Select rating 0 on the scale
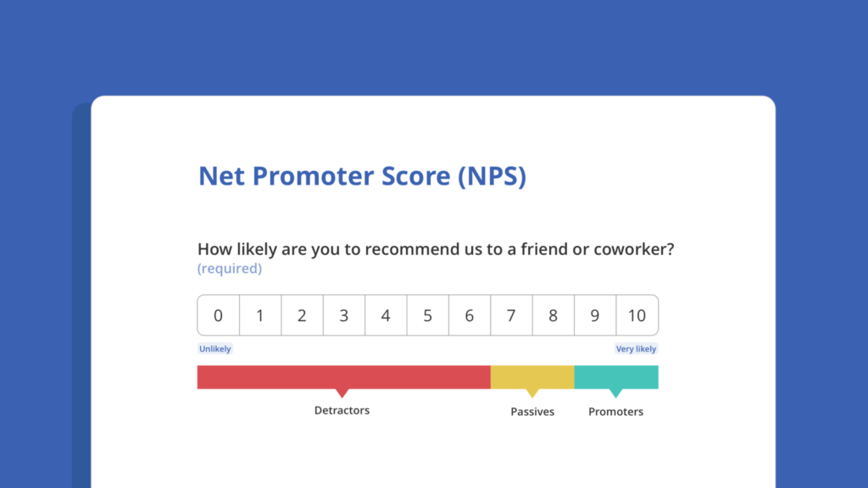 pyautogui.click(x=218, y=315)
